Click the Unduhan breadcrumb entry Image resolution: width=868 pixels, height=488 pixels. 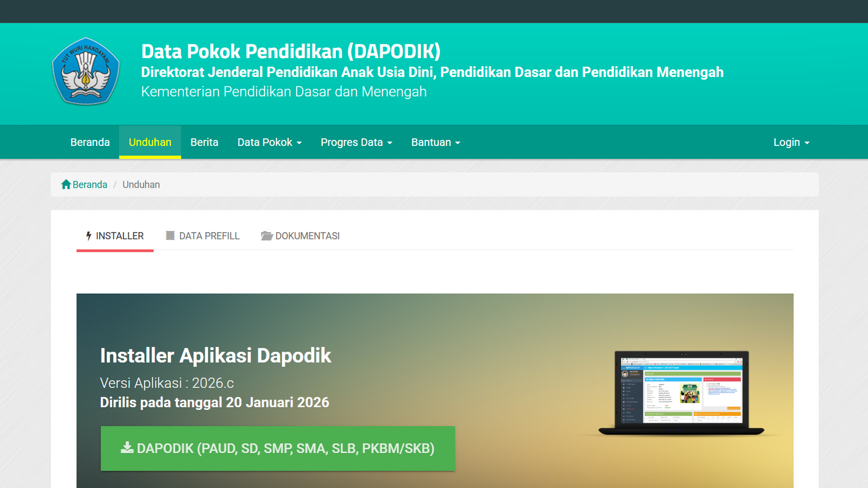click(x=141, y=184)
